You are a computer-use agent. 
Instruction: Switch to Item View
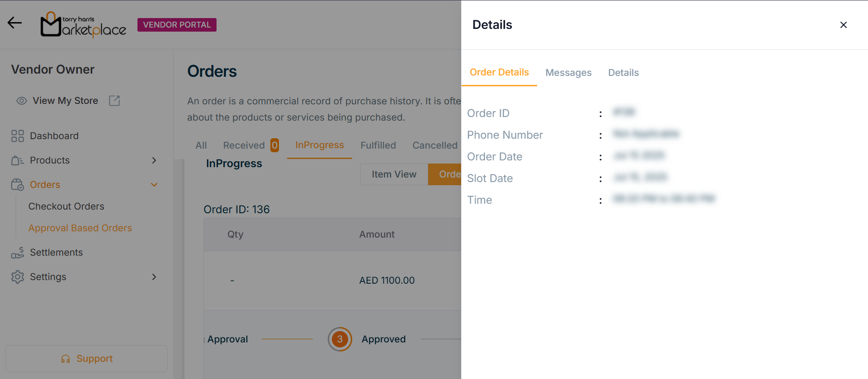pyautogui.click(x=394, y=174)
